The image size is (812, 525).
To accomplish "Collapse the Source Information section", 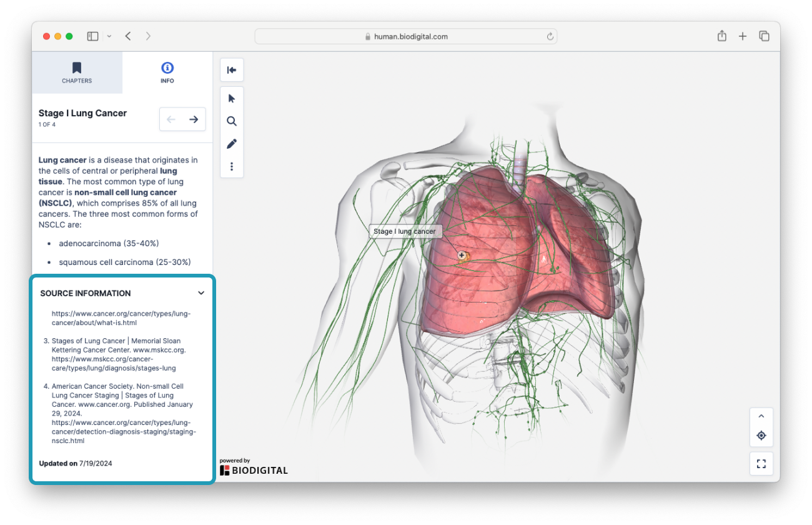I will pos(201,293).
